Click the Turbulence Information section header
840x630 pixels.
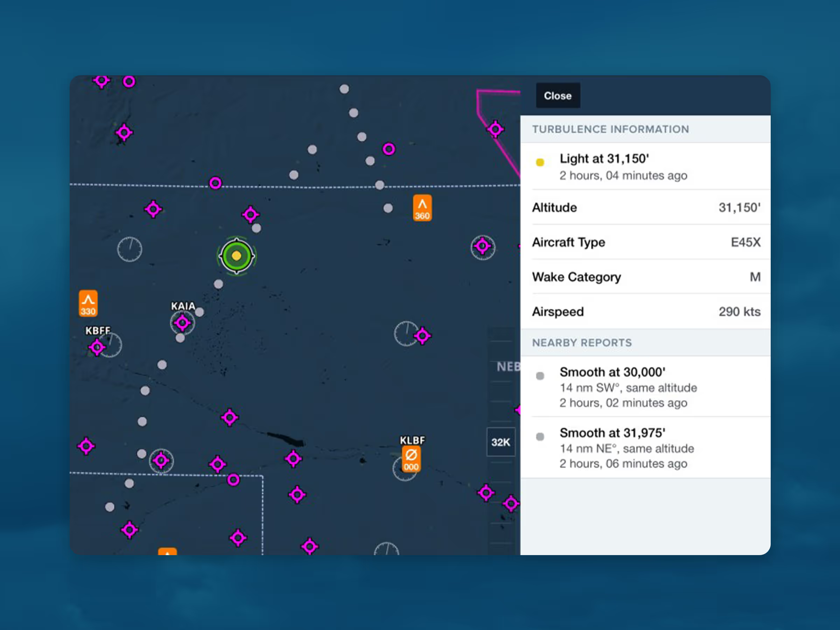click(610, 129)
